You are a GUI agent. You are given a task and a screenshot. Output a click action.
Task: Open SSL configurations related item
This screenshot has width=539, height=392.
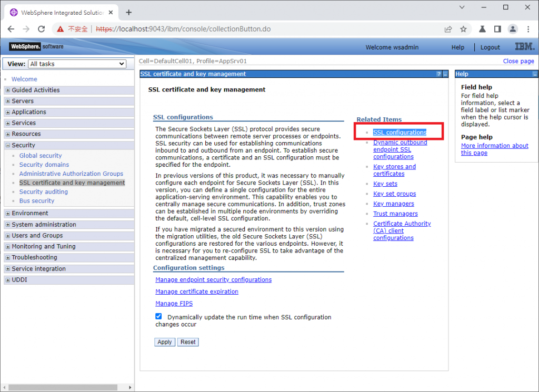tap(400, 132)
